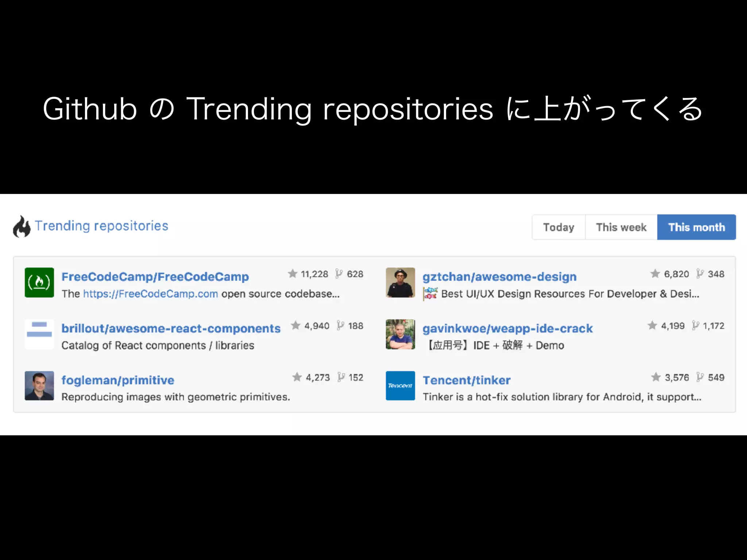This screenshot has height=560, width=747.
Task: Open the FreeCodeCamp green avatar logo
Action: tap(39, 283)
